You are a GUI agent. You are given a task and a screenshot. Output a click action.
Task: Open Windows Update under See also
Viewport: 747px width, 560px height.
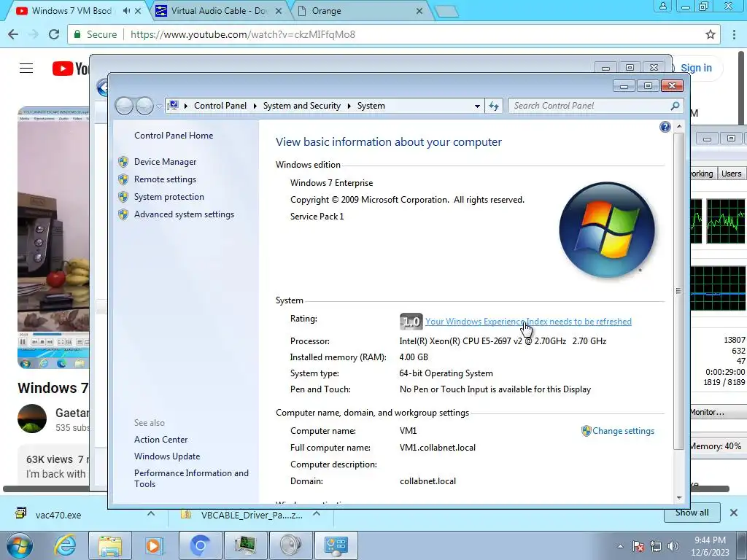(167, 456)
